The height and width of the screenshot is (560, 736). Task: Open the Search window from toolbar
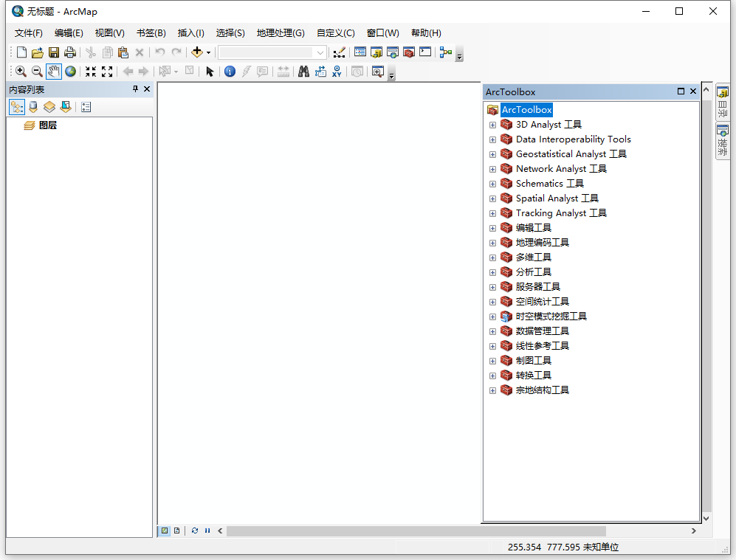[x=393, y=52]
